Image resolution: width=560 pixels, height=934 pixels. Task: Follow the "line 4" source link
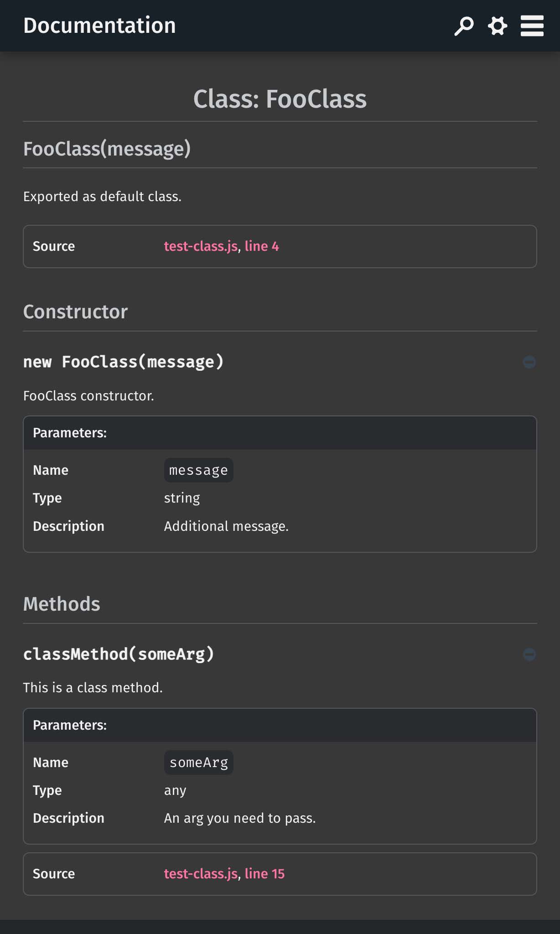[x=262, y=246]
